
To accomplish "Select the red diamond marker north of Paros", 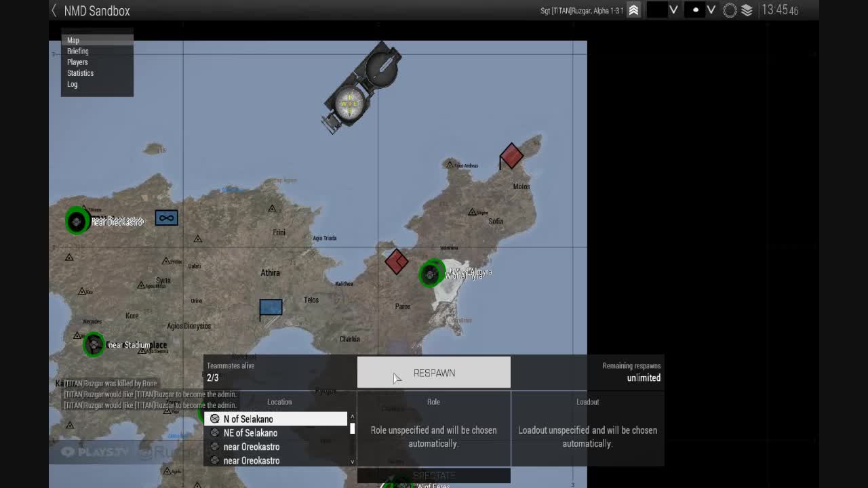I will point(397,262).
